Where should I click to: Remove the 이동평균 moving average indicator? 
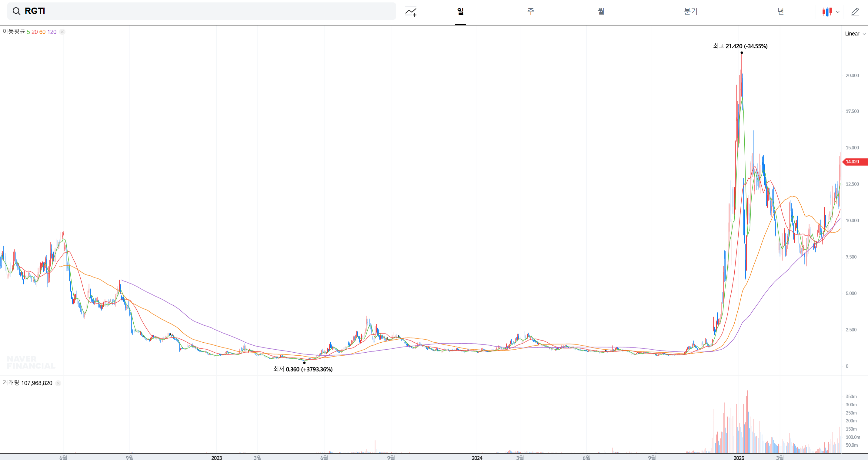coord(62,32)
